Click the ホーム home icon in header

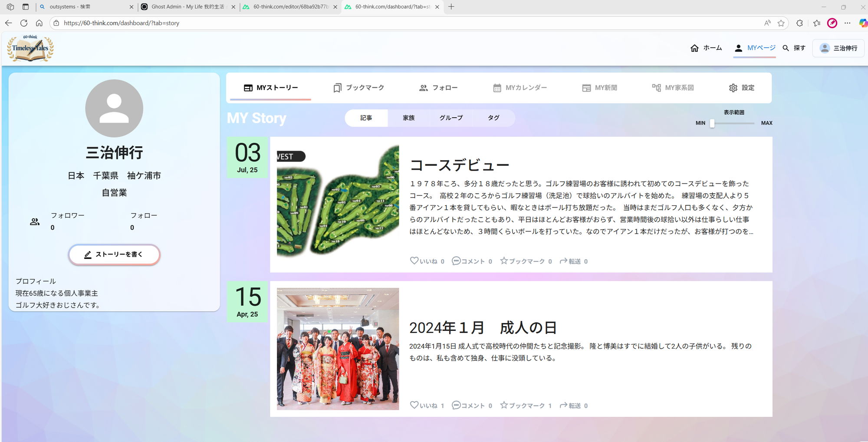point(694,48)
